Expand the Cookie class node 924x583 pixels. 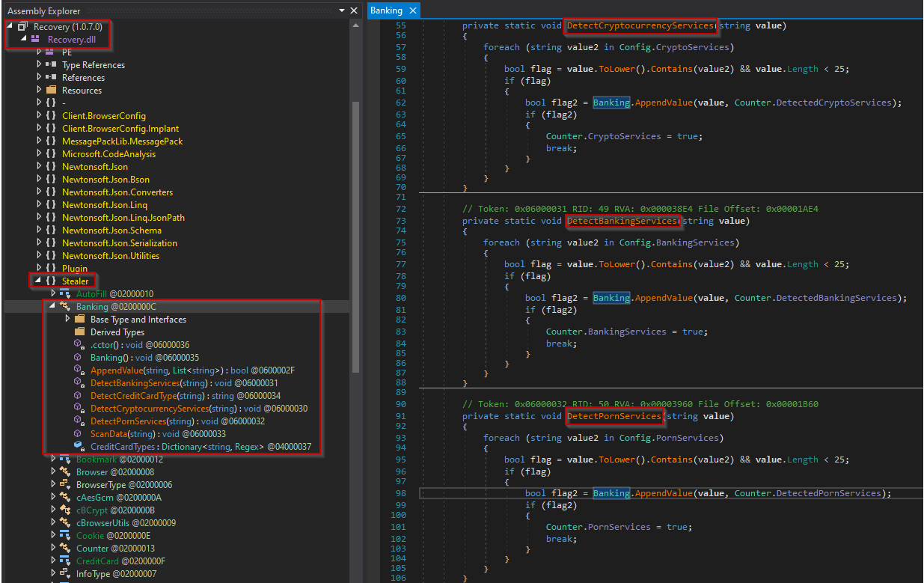point(53,536)
